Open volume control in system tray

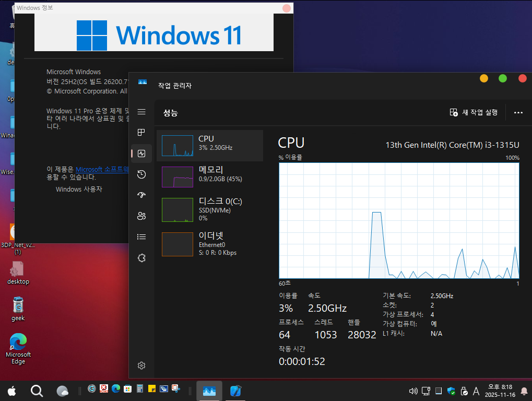click(413, 391)
